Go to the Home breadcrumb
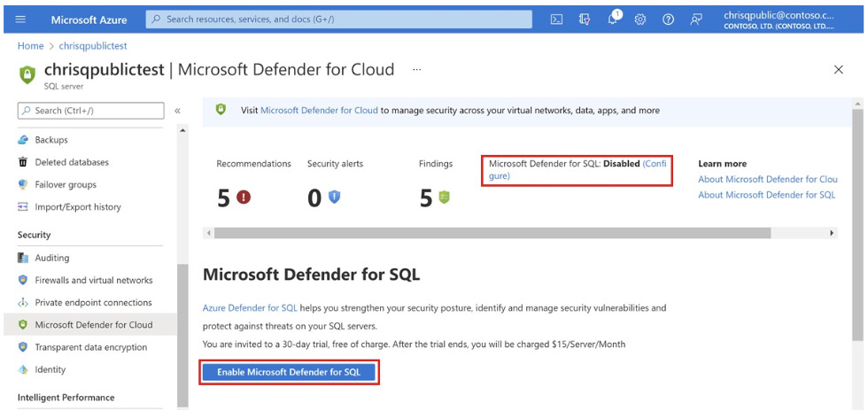Screen dimensions: 868x418 click(30, 46)
